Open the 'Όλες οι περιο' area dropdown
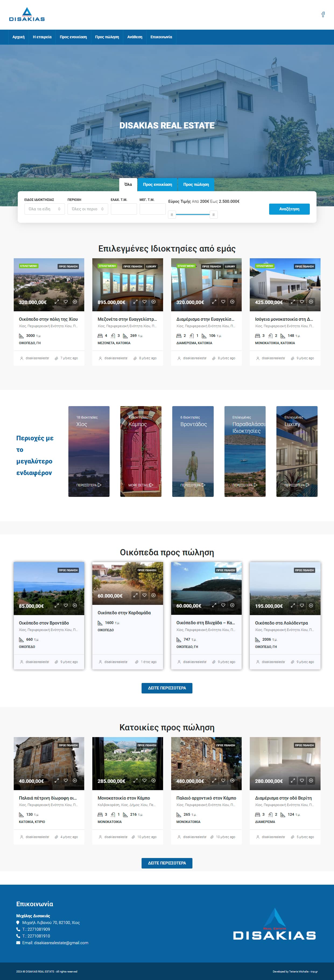This screenshot has height=980, width=334. point(87,209)
